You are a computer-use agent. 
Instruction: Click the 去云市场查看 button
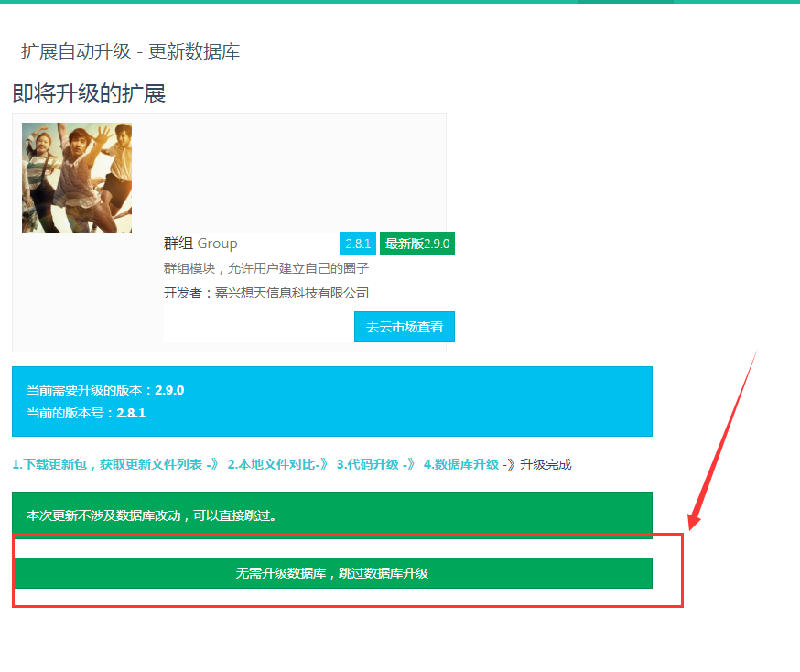404,327
